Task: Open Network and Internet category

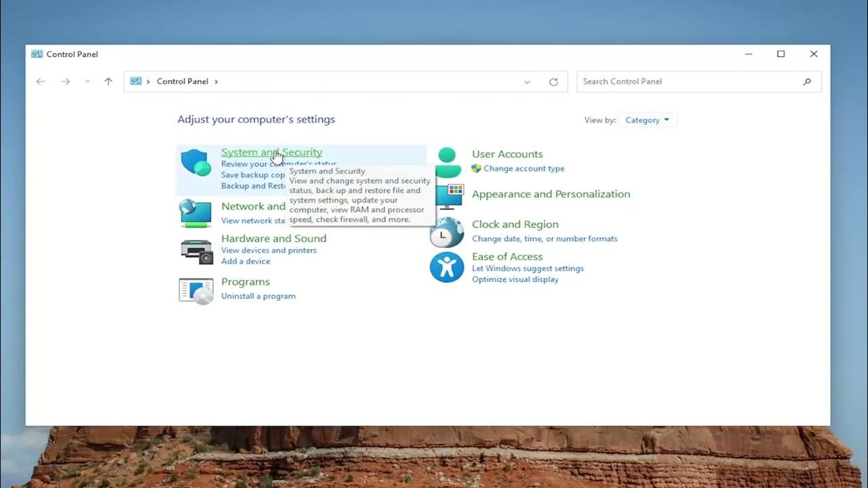Action: pyautogui.click(x=253, y=207)
